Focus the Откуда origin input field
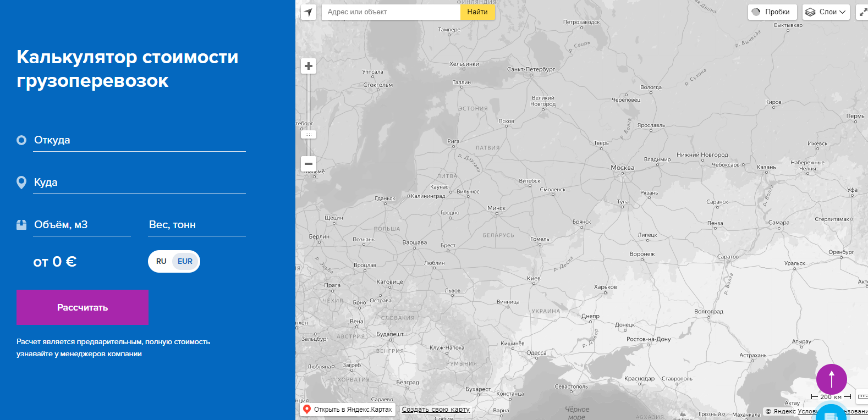This screenshot has width=868, height=420. 139,140
